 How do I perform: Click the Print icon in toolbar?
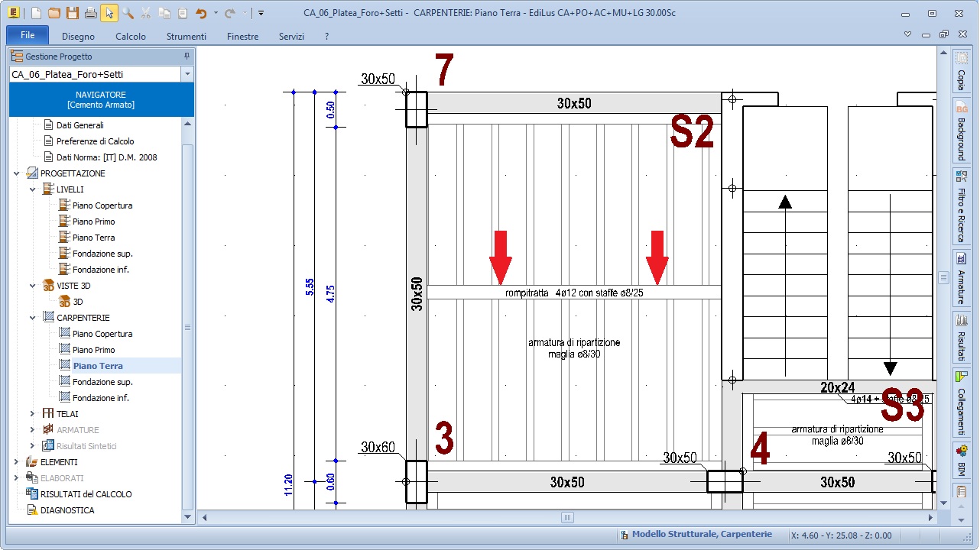[x=91, y=13]
